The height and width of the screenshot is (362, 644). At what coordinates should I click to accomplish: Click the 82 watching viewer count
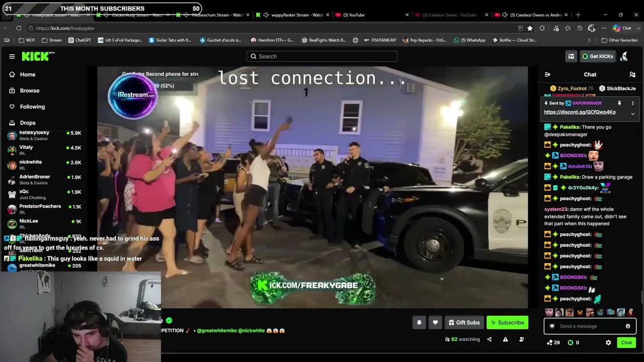[x=462, y=339]
